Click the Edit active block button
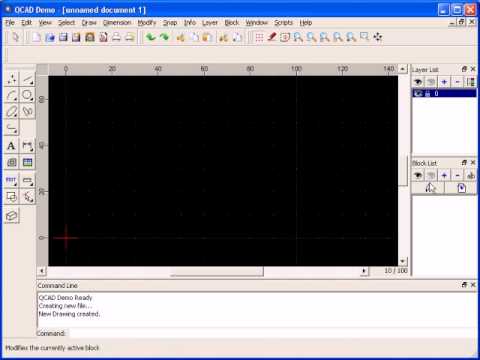Viewport: 480px width, 360px height. [x=428, y=188]
